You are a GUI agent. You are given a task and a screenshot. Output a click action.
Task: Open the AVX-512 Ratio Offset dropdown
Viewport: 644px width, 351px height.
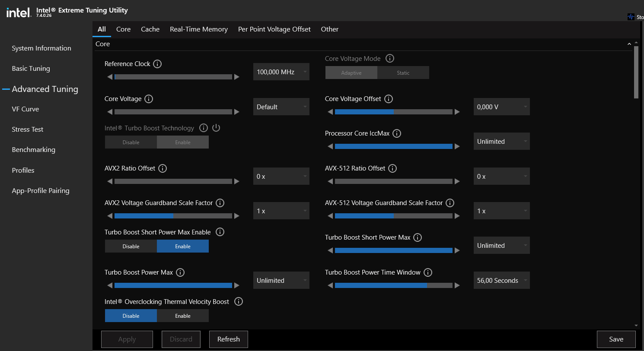[502, 176]
